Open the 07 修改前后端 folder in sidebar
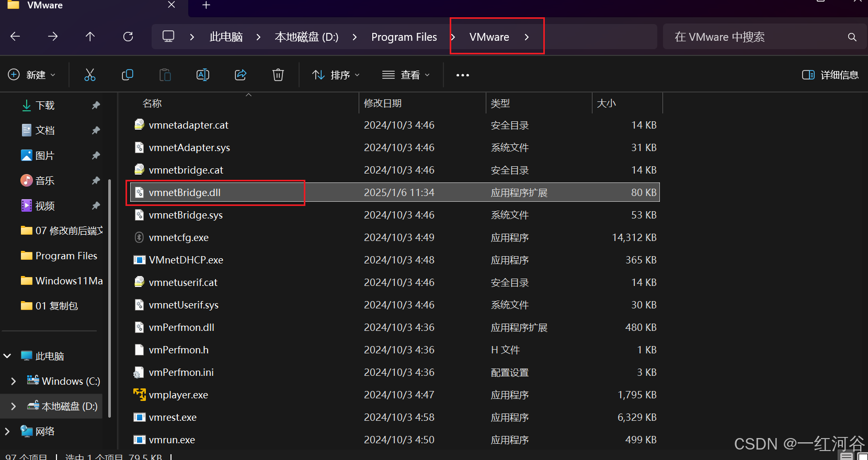The width and height of the screenshot is (868, 460). (x=62, y=231)
